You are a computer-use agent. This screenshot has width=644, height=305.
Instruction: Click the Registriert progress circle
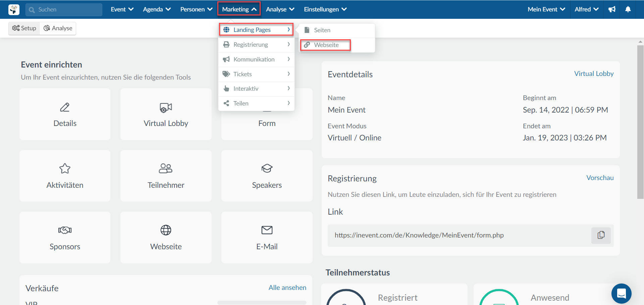point(346,297)
